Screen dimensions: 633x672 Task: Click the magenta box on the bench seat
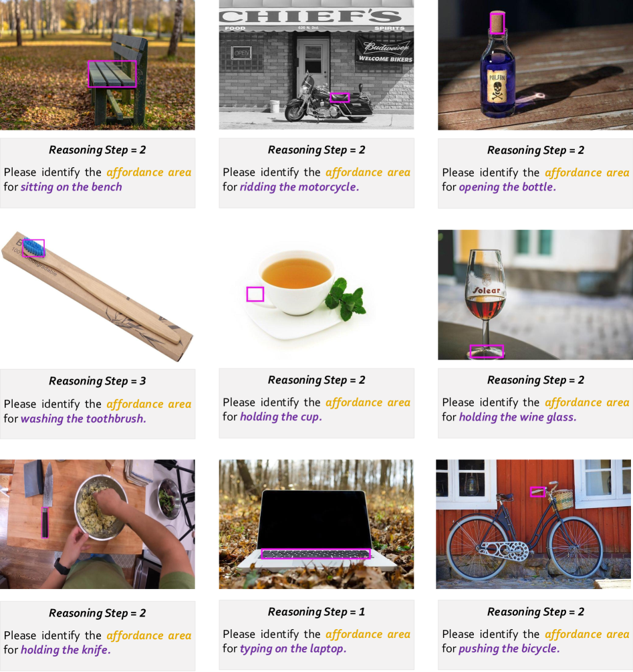[112, 74]
